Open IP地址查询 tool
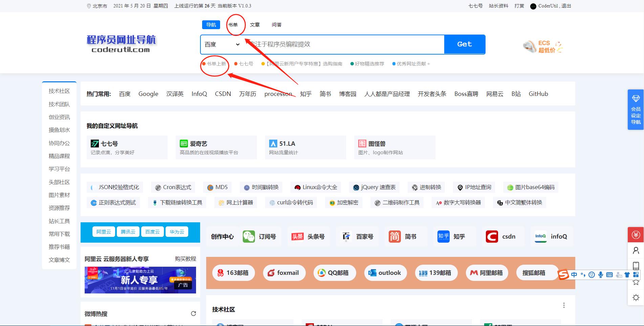Viewport: 644px width, 326px height. click(x=474, y=187)
